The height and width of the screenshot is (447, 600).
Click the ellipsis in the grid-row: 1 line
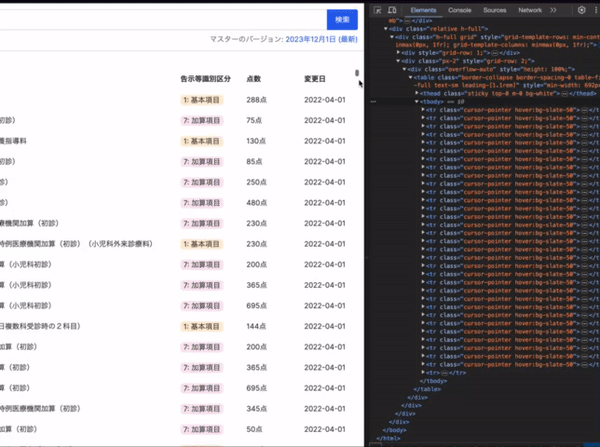click(494, 53)
